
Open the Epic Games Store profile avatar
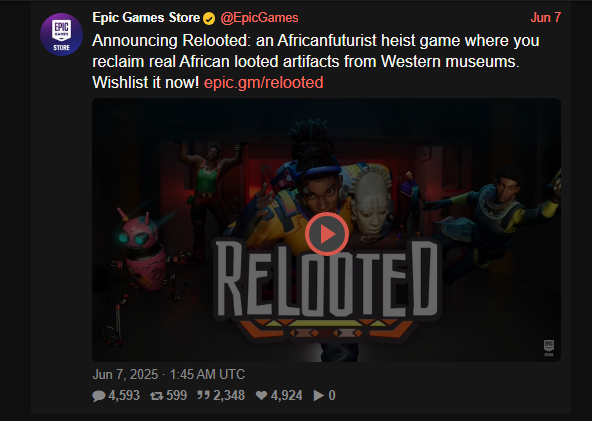click(x=61, y=34)
